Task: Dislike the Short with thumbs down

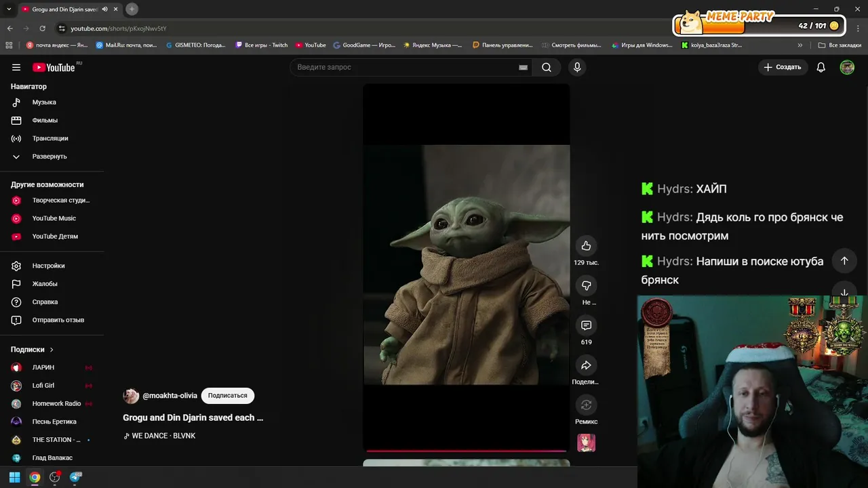Action: 587,285
